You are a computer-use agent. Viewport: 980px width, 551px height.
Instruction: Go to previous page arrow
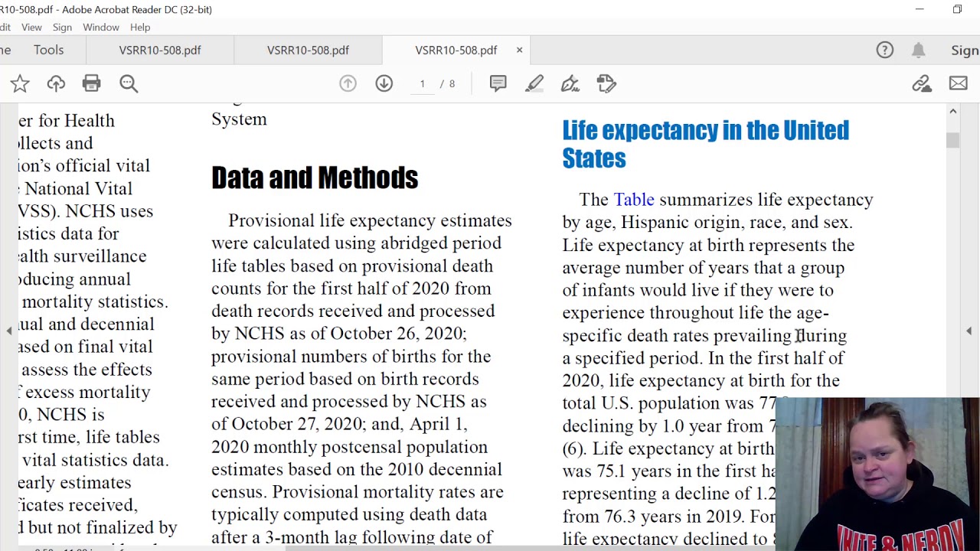[x=348, y=83]
